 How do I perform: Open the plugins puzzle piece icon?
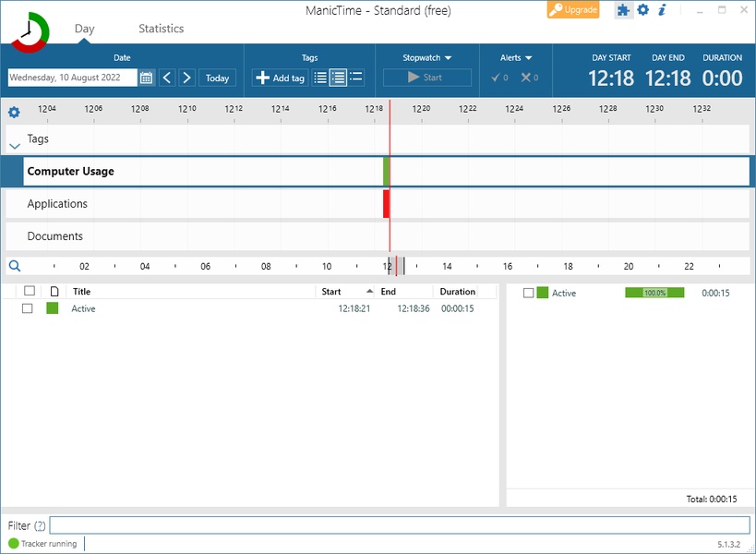624,10
